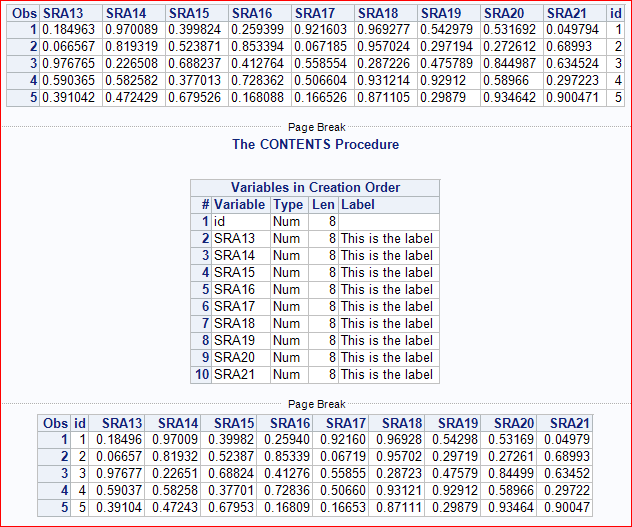Select SRA21 in the Variable column
This screenshot has width=632, height=527.
(234, 374)
